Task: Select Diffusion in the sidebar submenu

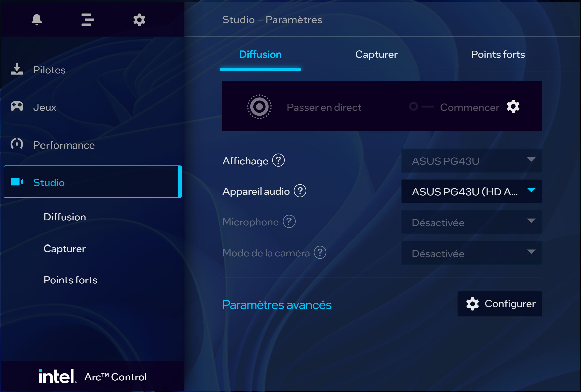Action: pos(65,217)
